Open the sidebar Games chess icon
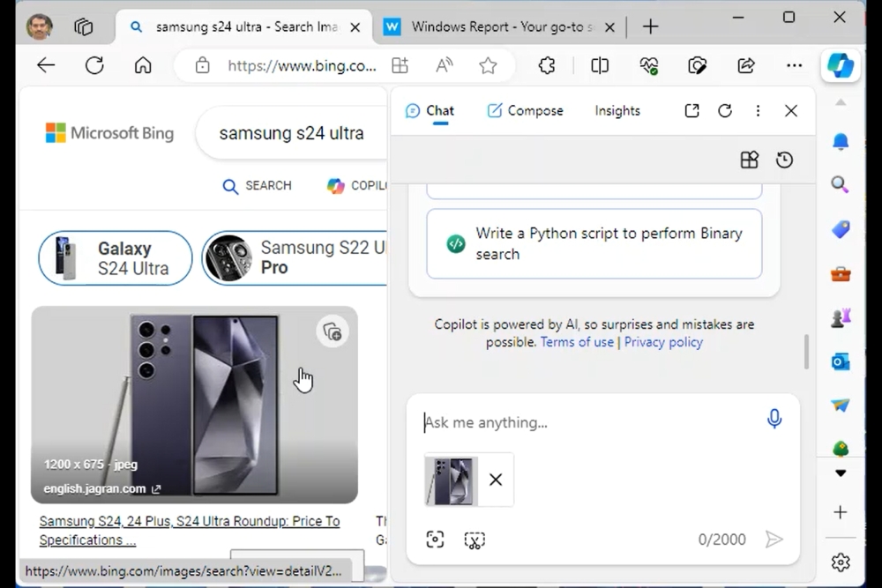This screenshot has height=588, width=882. coord(841,318)
